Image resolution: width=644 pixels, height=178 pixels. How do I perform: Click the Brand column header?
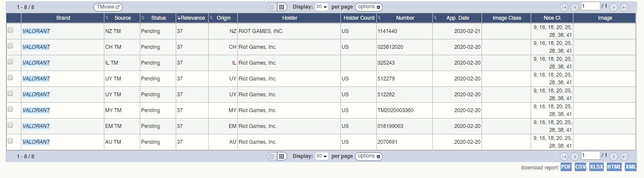click(x=63, y=18)
